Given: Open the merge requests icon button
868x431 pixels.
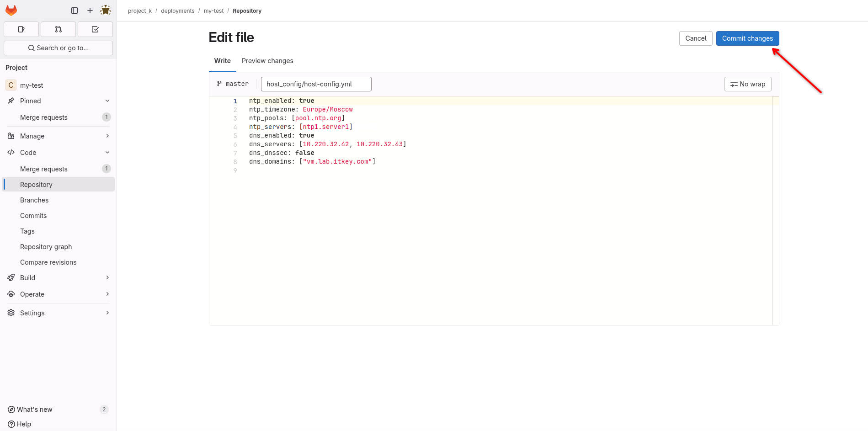Looking at the screenshot, I should click(58, 29).
